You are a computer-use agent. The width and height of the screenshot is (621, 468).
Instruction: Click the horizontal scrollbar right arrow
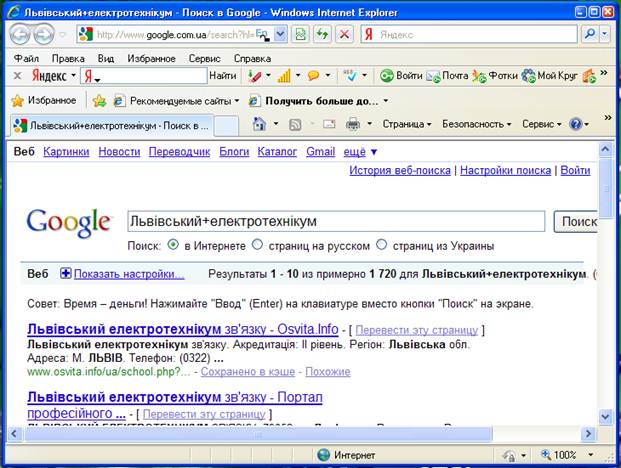pyautogui.click(x=589, y=434)
